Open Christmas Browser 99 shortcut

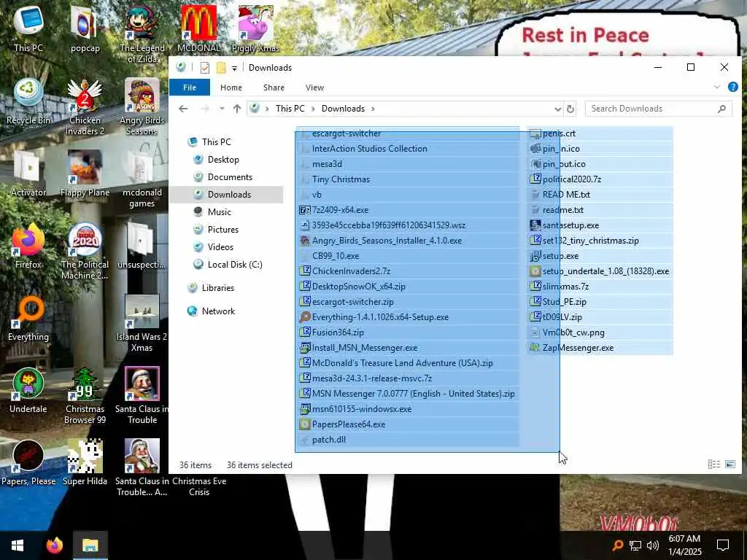click(x=85, y=396)
